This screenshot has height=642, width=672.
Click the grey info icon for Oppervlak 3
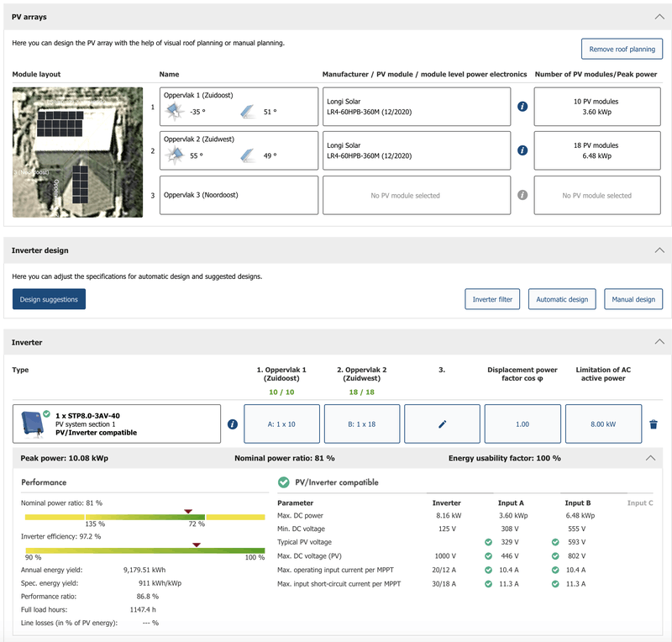(522, 195)
